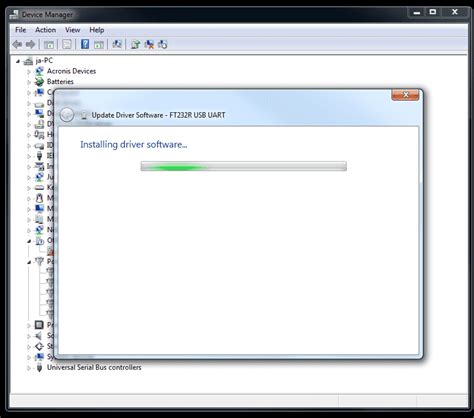Screen dimensions: 474x418
Task: Close the Update Driver Software dialog
Action: pyautogui.click(x=405, y=95)
